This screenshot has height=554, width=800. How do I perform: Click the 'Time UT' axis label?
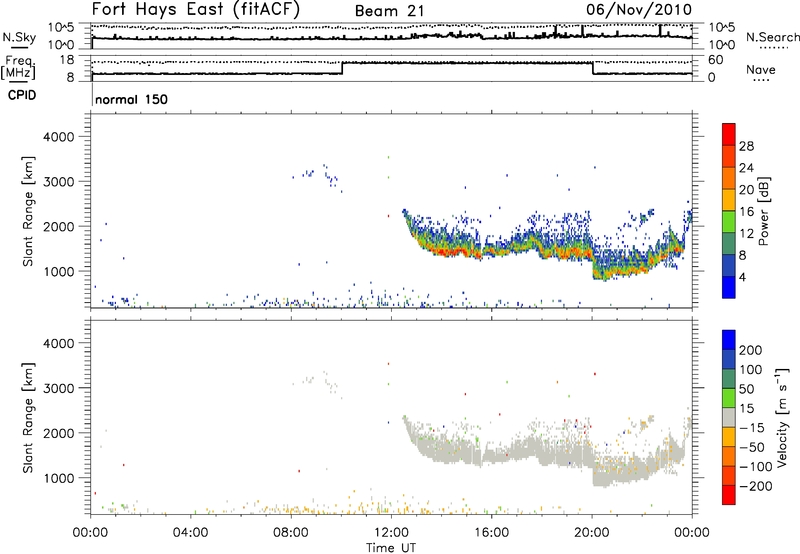(x=391, y=548)
